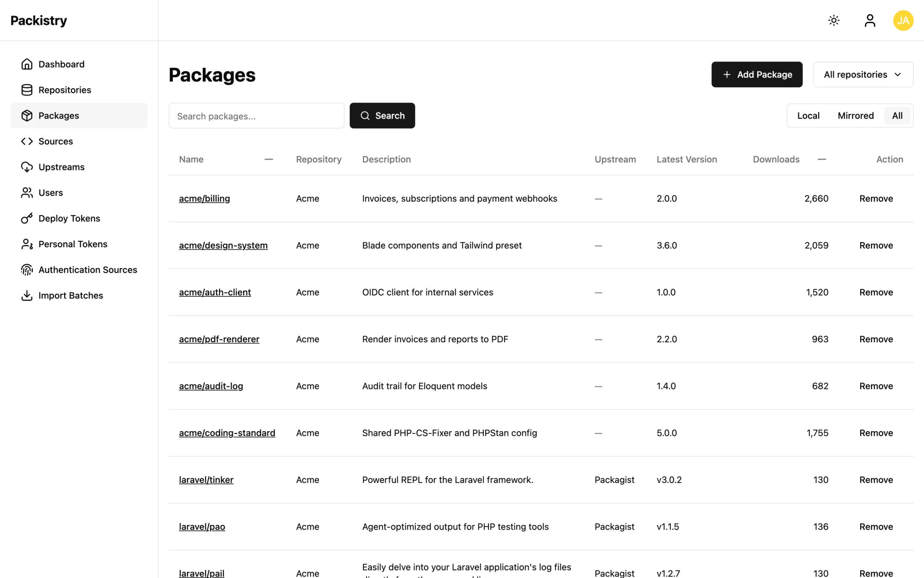Remove the laravel/pao package
The image size is (924, 578).
(876, 526)
